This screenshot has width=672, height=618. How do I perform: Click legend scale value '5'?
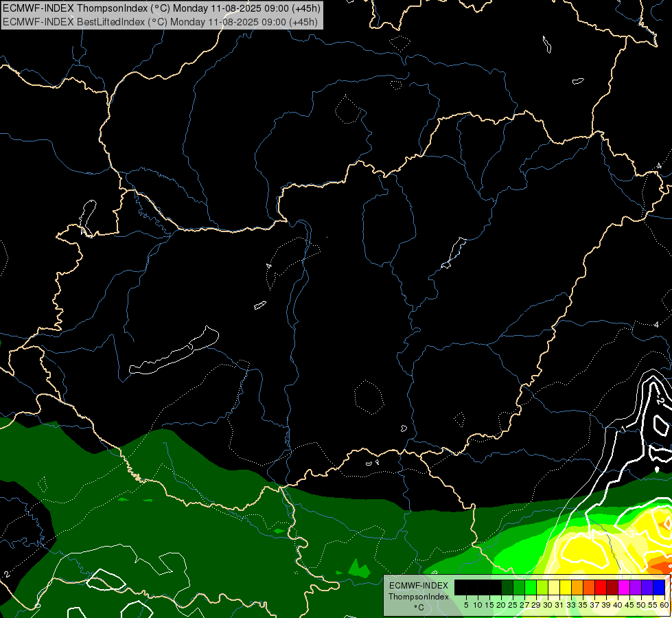pos(466,605)
